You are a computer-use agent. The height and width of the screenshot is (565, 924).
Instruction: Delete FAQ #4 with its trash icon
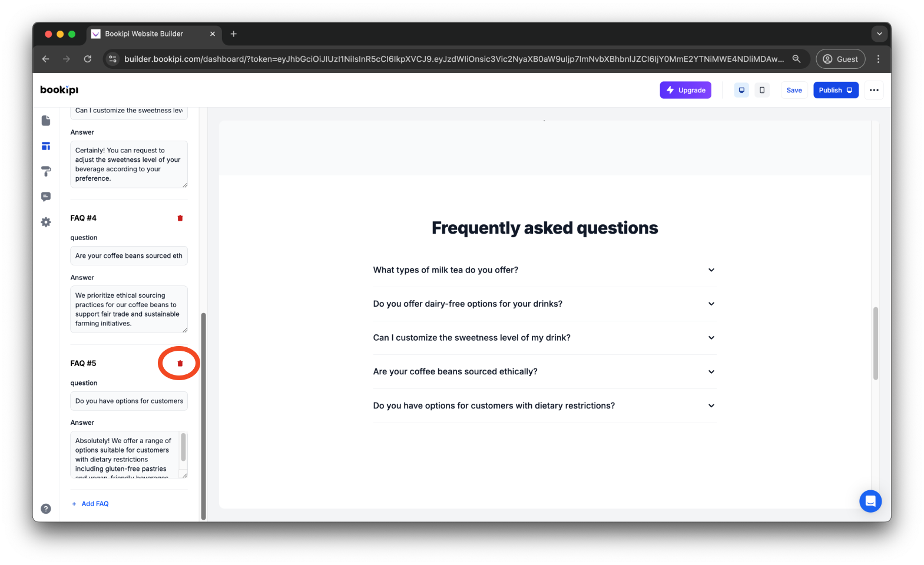pyautogui.click(x=180, y=218)
